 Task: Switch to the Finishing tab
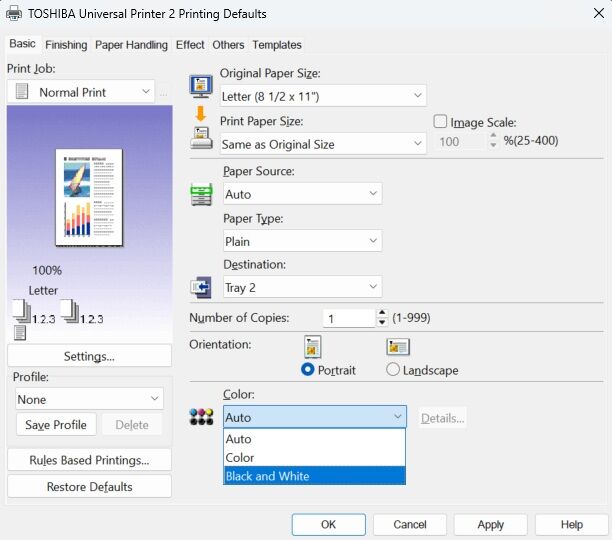click(x=66, y=45)
